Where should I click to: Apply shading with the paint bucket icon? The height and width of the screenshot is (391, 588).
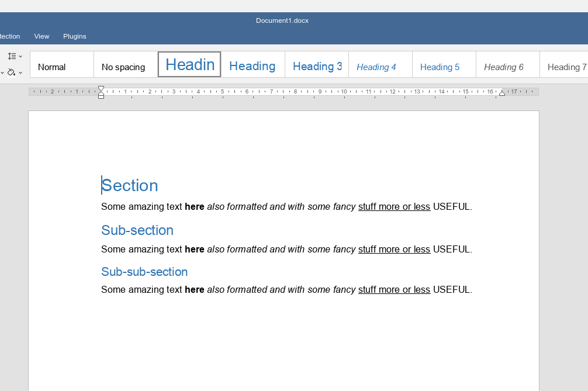[x=11, y=72]
